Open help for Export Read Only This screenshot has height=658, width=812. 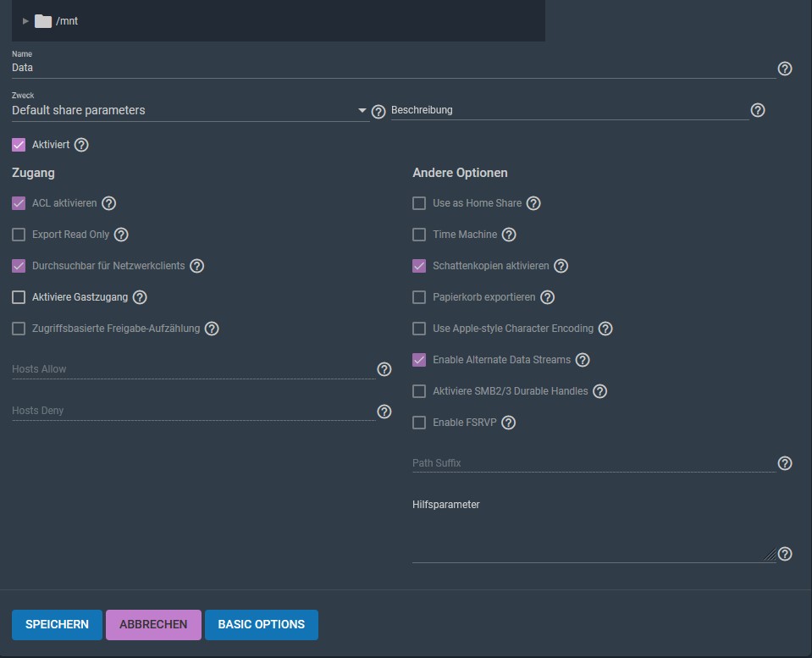coord(121,235)
